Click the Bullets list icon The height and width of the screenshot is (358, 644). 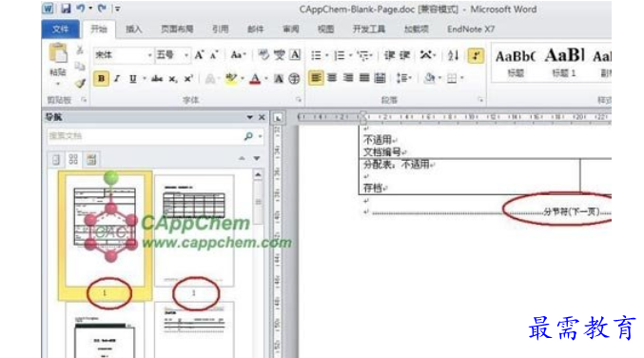tap(316, 55)
